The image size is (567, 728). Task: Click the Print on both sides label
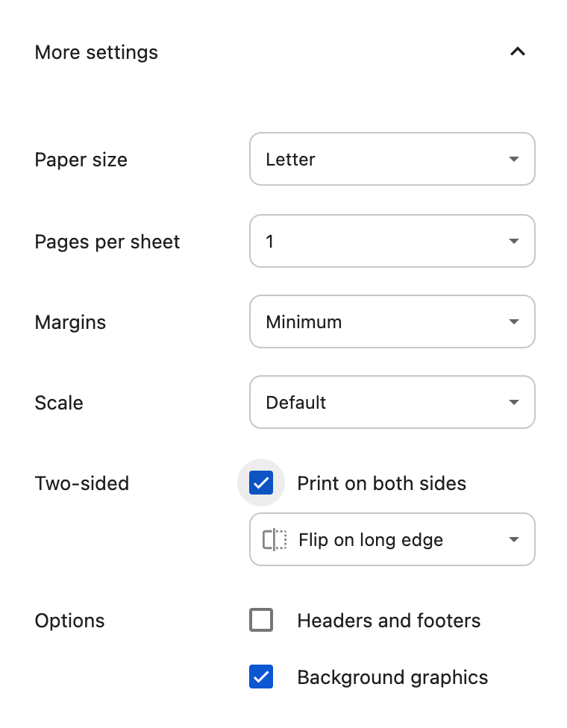pos(381,483)
